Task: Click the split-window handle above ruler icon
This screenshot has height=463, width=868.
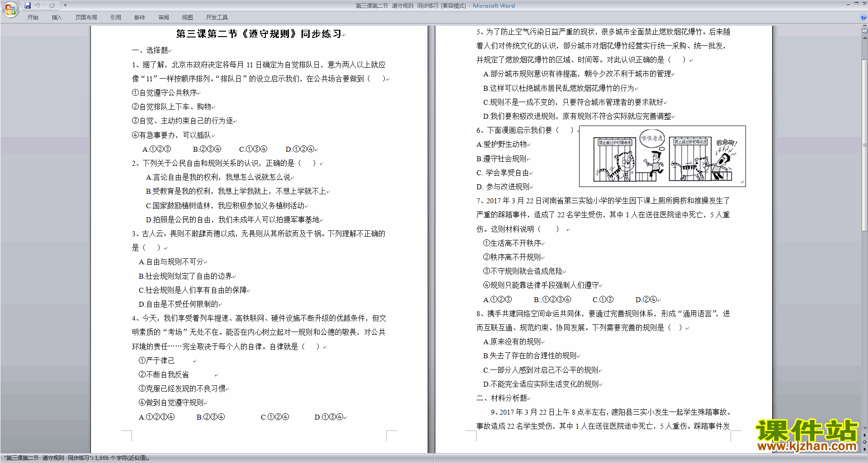Action: coord(865,26)
